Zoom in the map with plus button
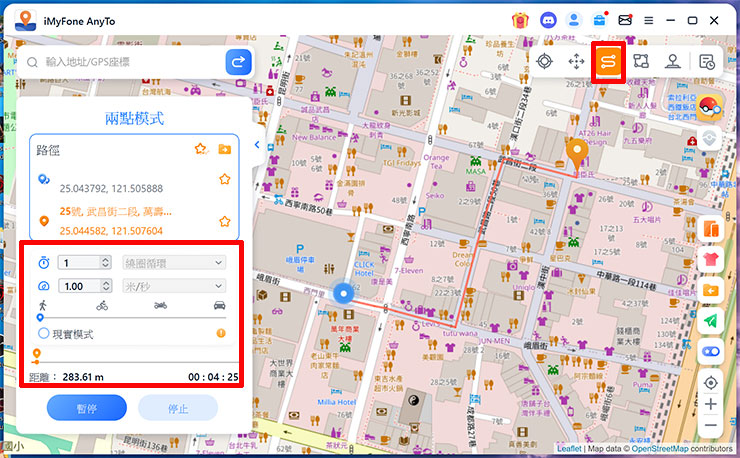This screenshot has width=740, height=458. (x=711, y=404)
